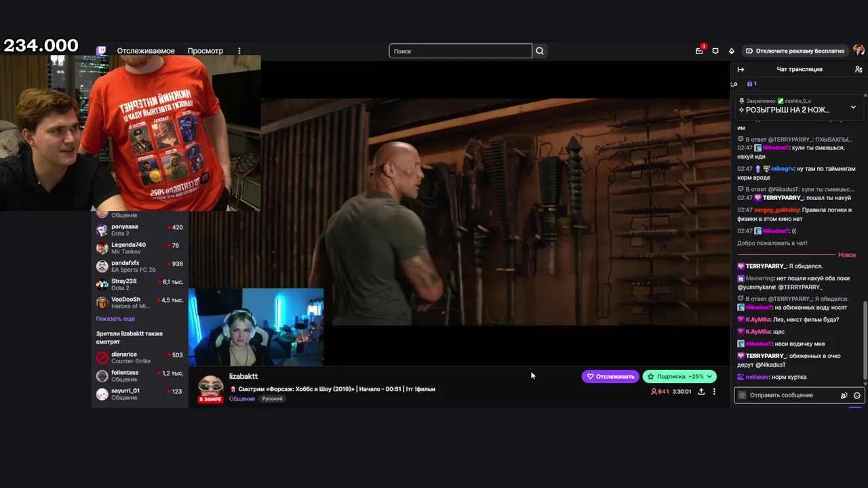
Task: Click the gift subs leaderboard icon
Action: click(751, 84)
